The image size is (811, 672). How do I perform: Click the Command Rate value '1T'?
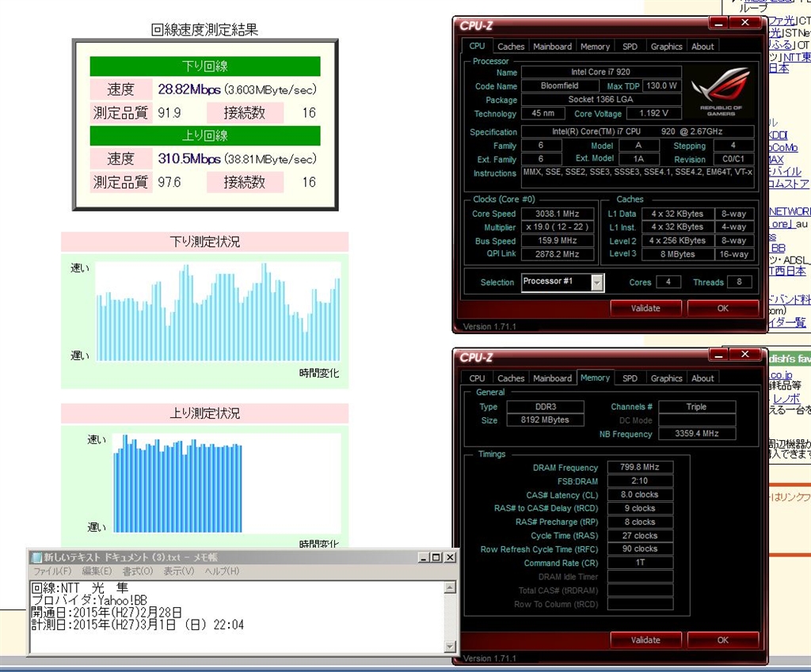[x=640, y=563]
